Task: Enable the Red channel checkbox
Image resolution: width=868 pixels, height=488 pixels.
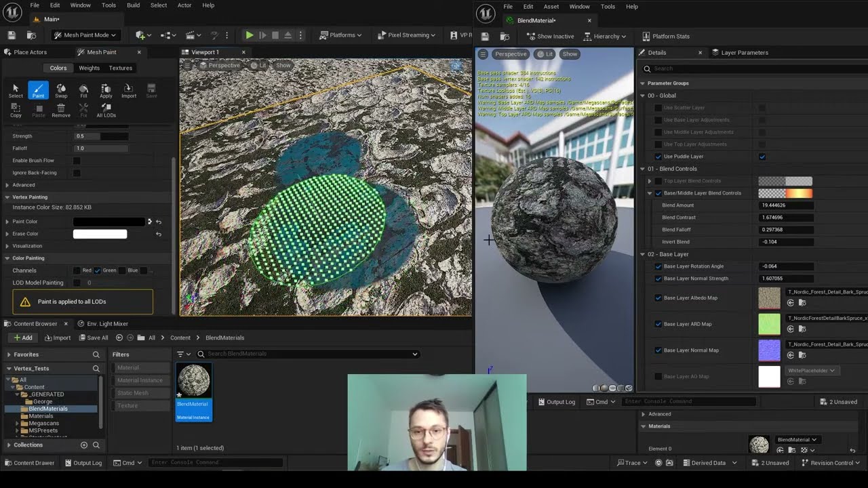Action: (77, 270)
